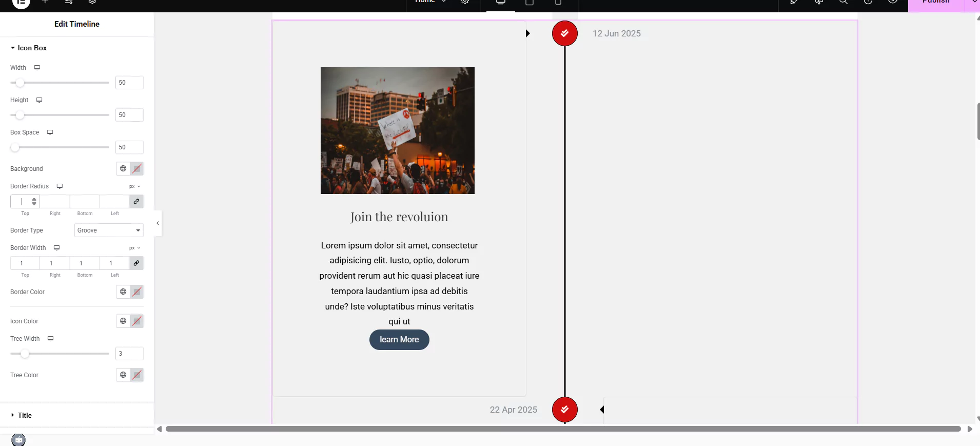This screenshot has width=980, height=446.
Task: Click the Border Width Right input
Action: coord(55,263)
